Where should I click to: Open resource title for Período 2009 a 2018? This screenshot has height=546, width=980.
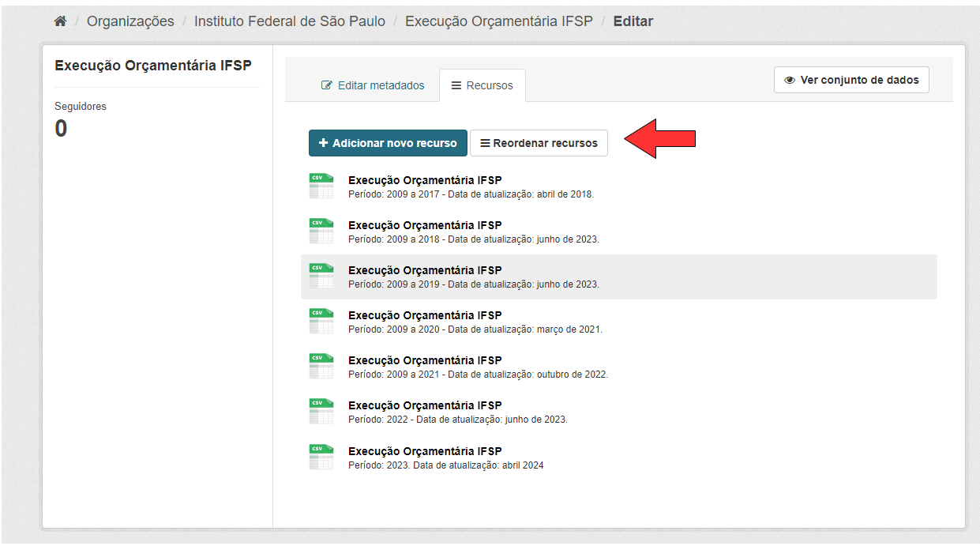click(x=425, y=225)
